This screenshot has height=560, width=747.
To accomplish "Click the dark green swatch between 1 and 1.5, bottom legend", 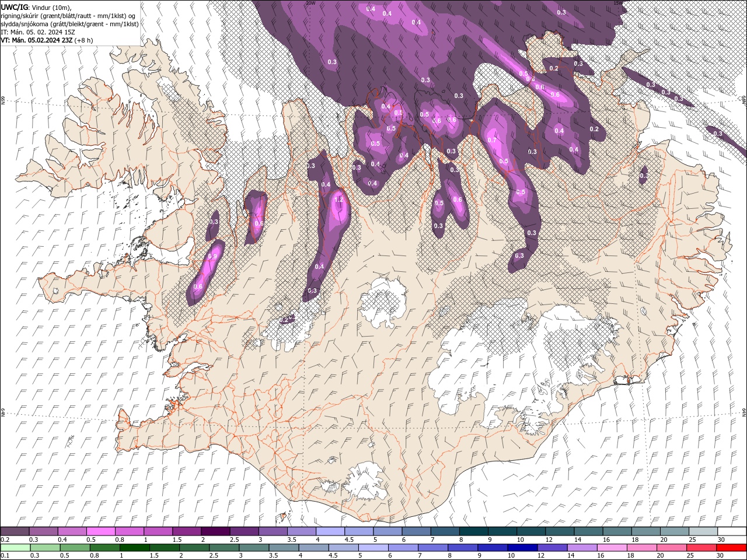I will pos(134,547).
